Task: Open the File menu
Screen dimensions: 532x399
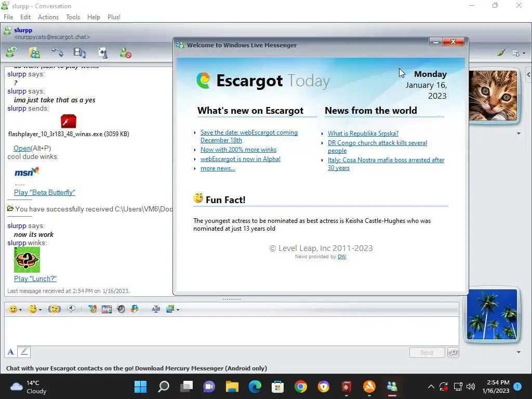Action: pos(8,17)
